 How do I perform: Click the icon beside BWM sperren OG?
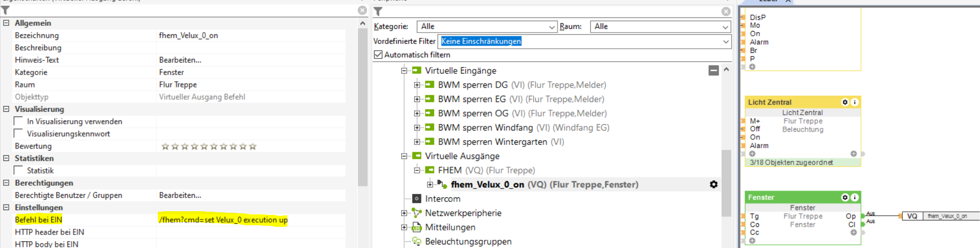click(429, 113)
